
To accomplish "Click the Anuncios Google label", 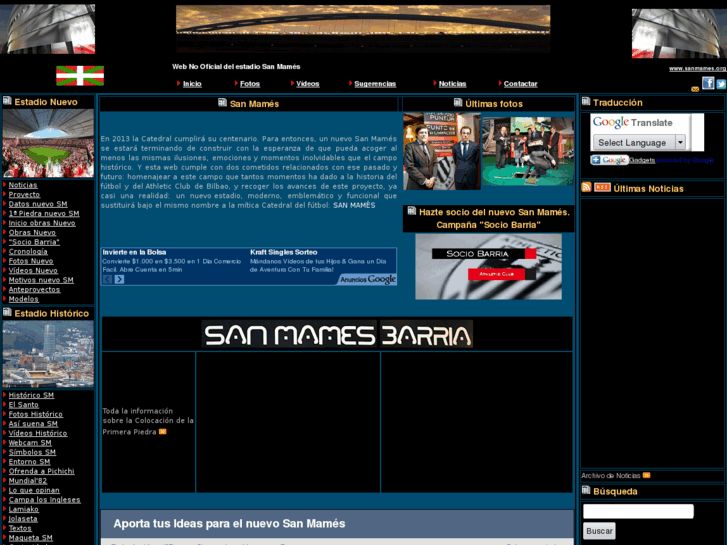I will (x=368, y=279).
